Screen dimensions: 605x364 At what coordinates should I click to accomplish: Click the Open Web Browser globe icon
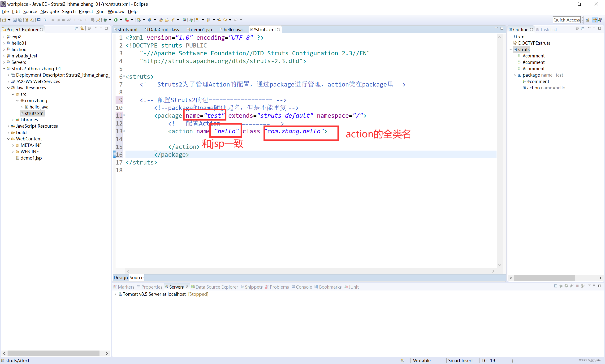click(x=184, y=20)
